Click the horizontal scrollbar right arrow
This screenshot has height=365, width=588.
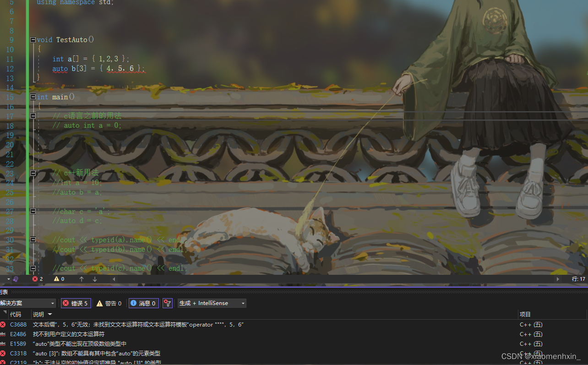click(558, 279)
